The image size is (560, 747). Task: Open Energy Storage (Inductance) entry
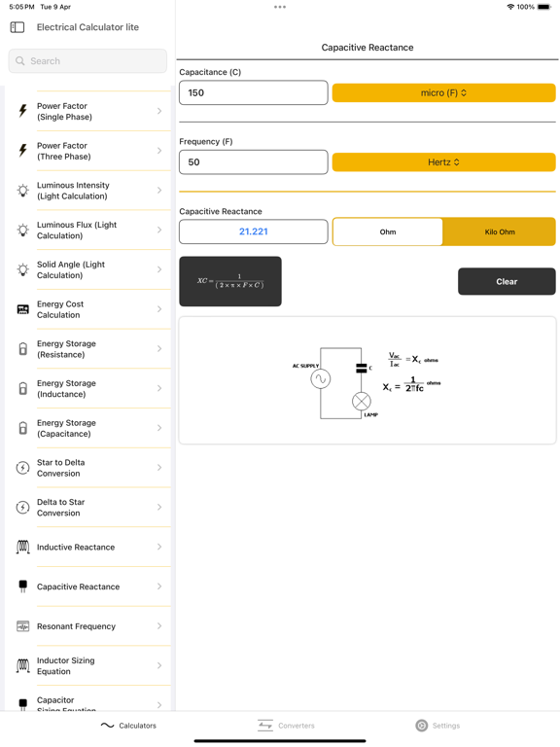pyautogui.click(x=88, y=388)
